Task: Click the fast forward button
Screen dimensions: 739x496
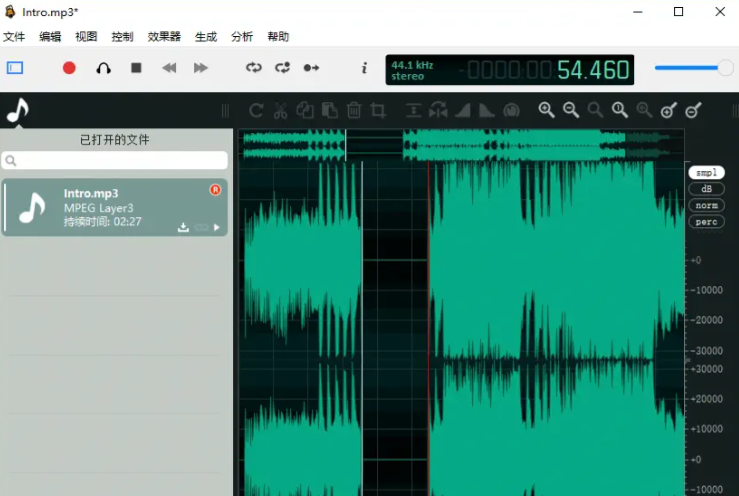Action: point(201,68)
